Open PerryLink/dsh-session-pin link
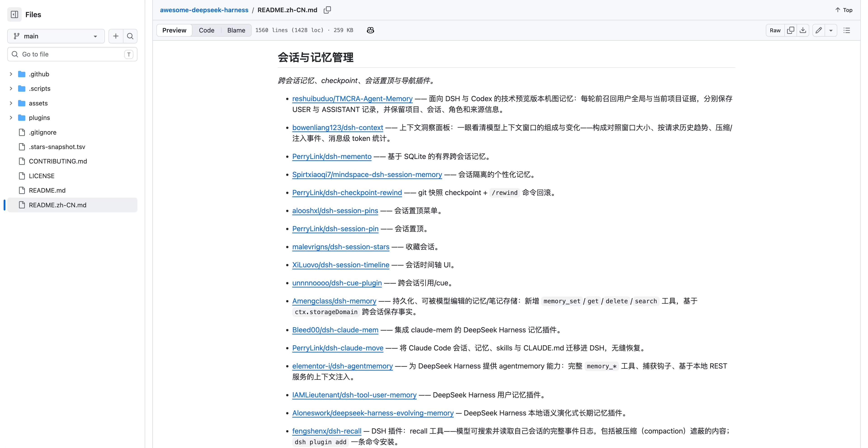 [335, 229]
